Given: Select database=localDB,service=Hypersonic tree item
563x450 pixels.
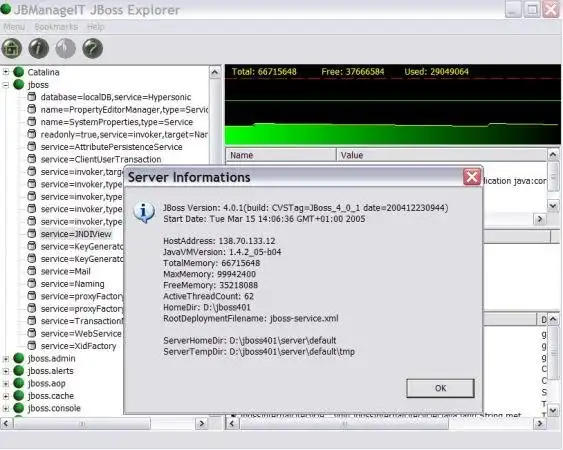Looking at the screenshot, I should pyautogui.click(x=116, y=97).
